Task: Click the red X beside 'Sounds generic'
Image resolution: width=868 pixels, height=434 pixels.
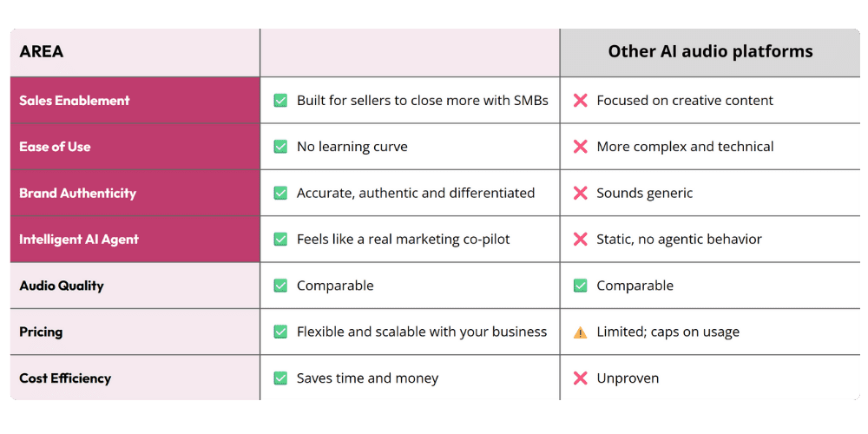Action: pos(580,194)
